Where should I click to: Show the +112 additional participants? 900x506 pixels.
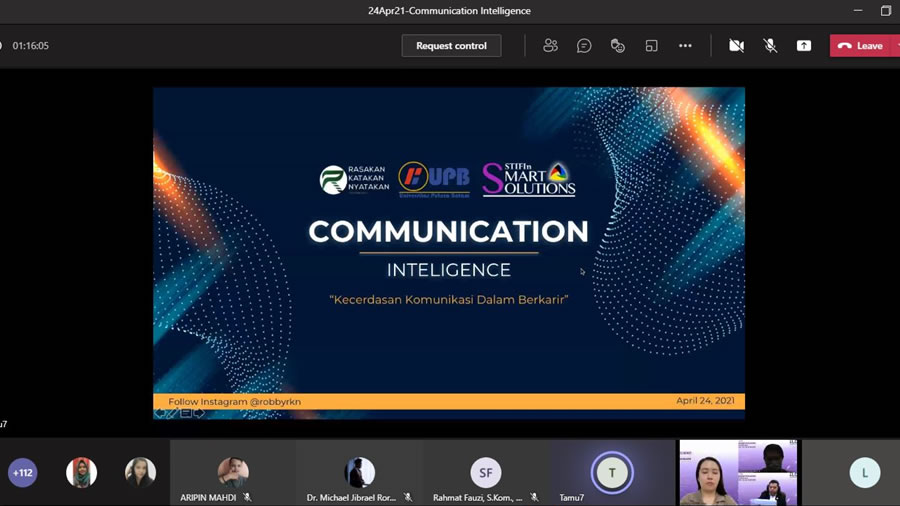22,473
